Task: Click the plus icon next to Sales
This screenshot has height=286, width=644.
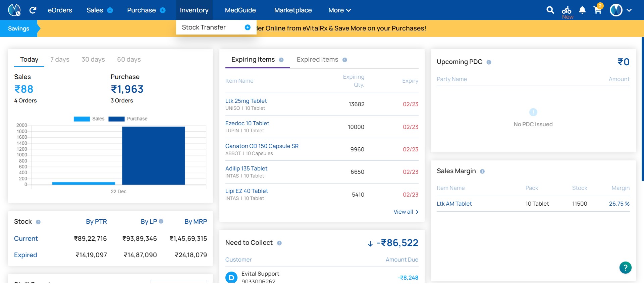Action: tap(110, 10)
